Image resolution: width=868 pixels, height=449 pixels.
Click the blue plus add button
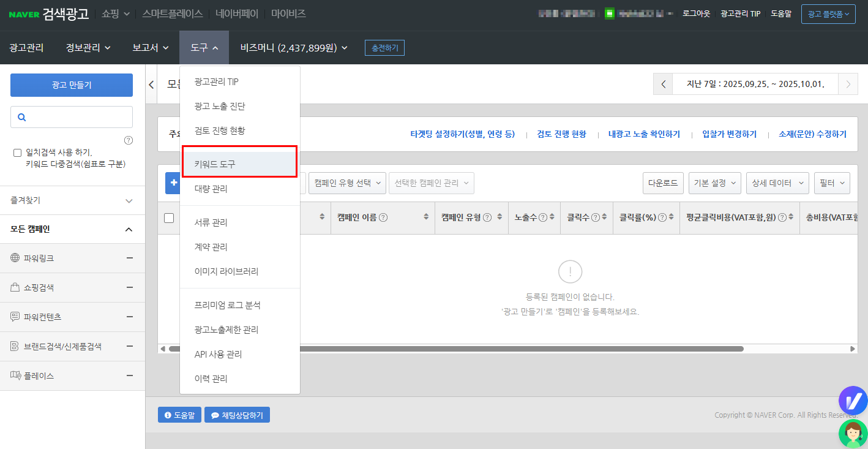(x=173, y=183)
